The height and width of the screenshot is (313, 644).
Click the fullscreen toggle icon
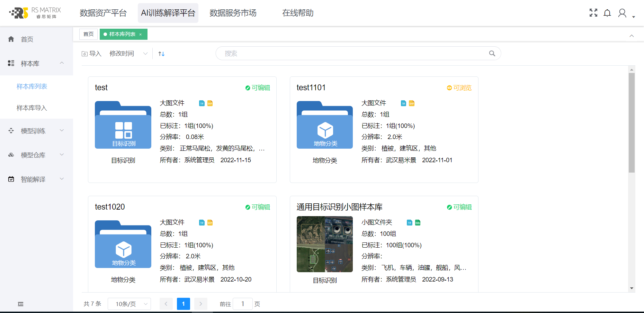coord(593,13)
